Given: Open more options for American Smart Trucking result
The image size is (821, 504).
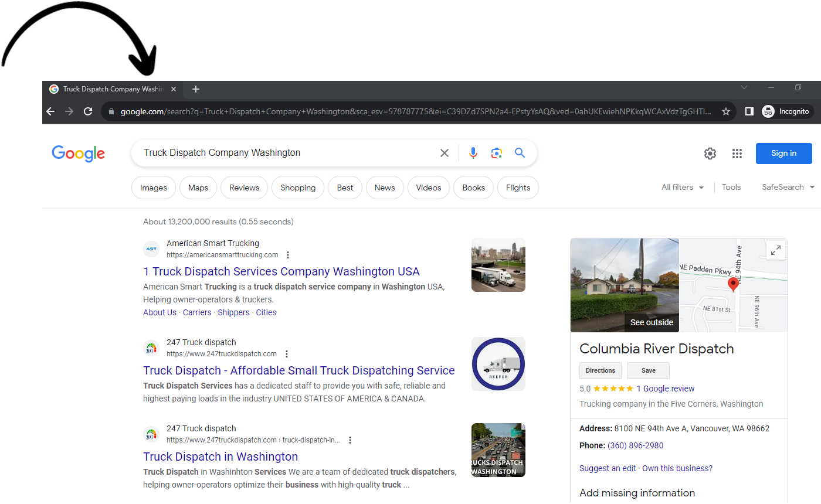Looking at the screenshot, I should click(288, 255).
